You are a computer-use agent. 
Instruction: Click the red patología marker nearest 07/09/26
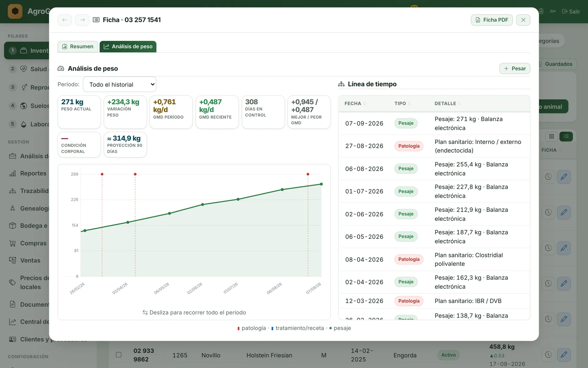[308, 174]
